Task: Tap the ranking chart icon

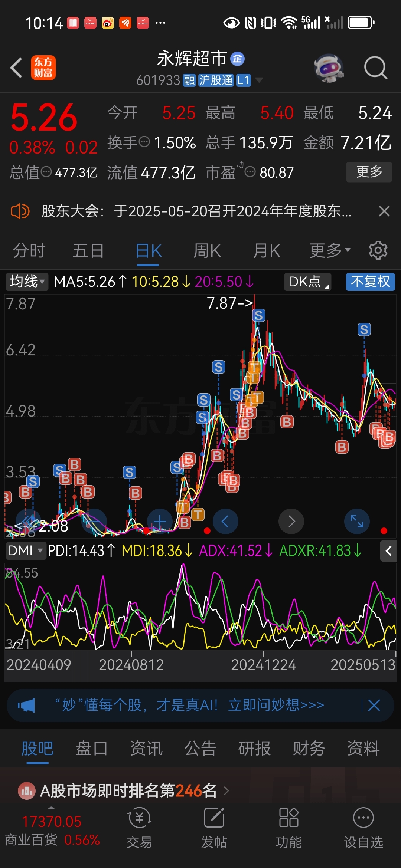Action: tap(27, 791)
